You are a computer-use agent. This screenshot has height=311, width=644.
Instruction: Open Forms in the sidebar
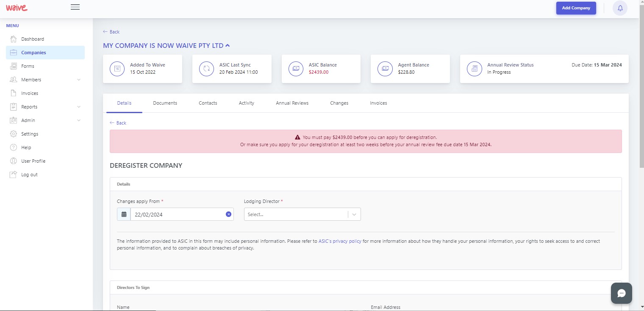(x=45, y=66)
